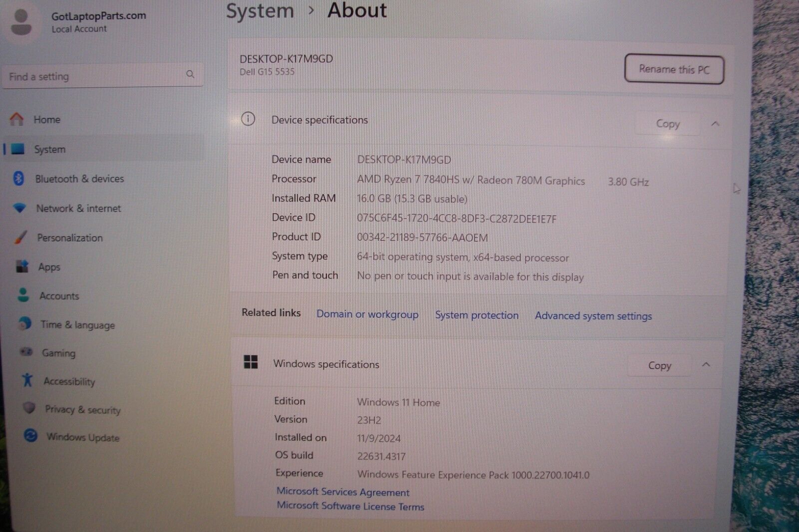Click the processor value AMD Ryzen 7 7840HS
799x532 pixels.
coord(471,180)
